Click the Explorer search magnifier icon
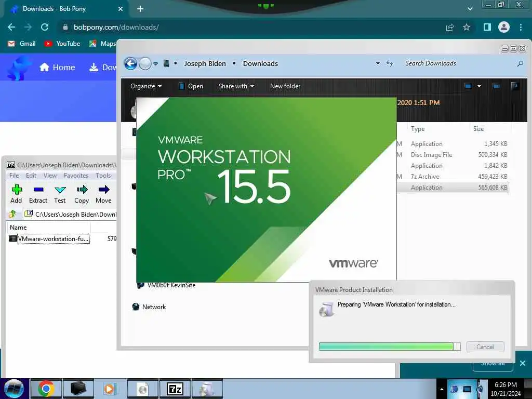 520,63
